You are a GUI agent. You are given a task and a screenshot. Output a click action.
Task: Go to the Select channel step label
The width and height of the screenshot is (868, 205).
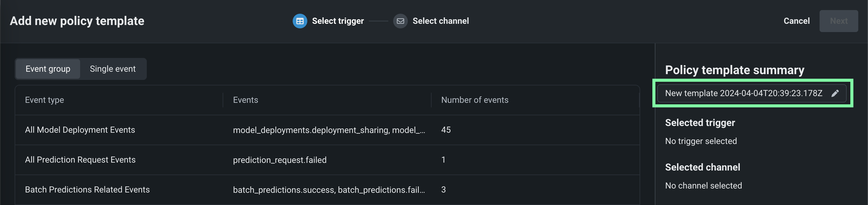point(440,21)
